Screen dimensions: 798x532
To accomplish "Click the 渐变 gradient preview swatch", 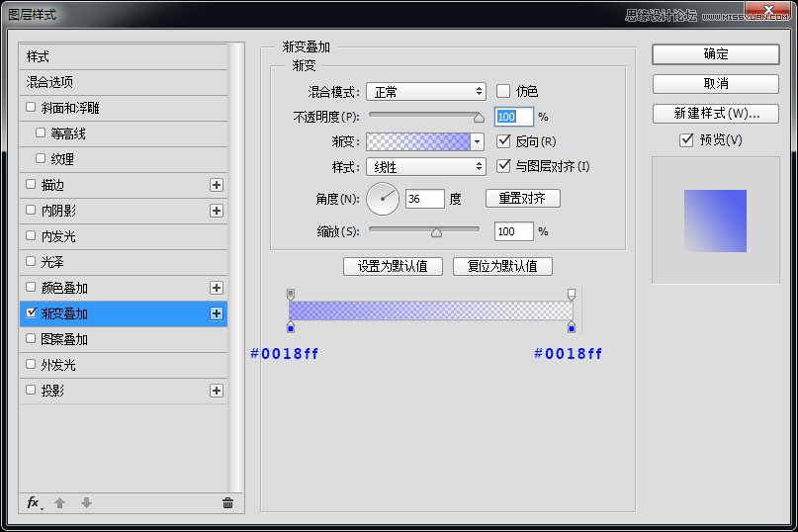I will pyautogui.click(x=418, y=141).
